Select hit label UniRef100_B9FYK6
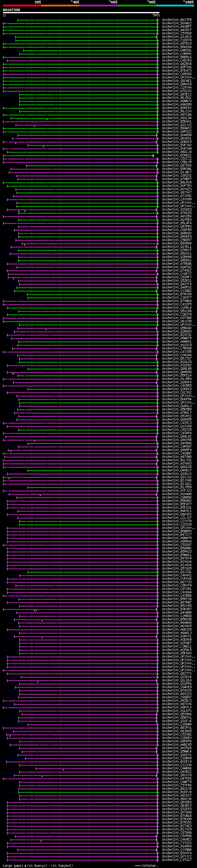The image size is (197, 868). click(176, 67)
